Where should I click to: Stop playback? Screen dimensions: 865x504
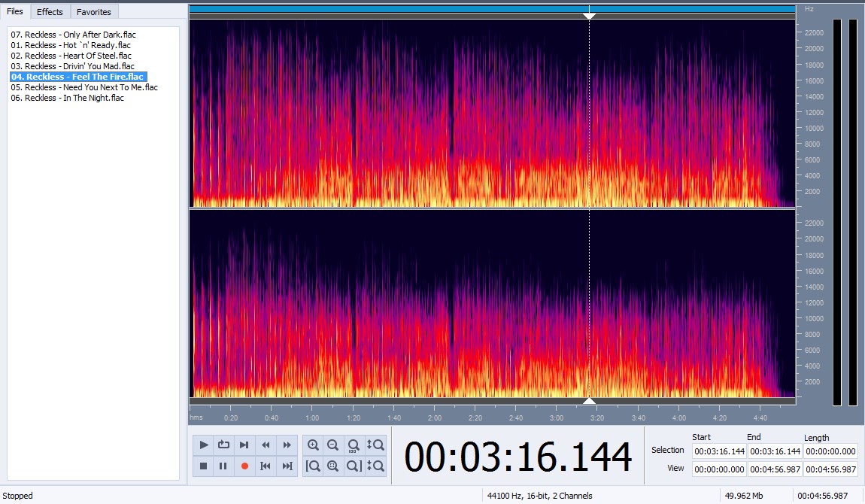pos(204,466)
